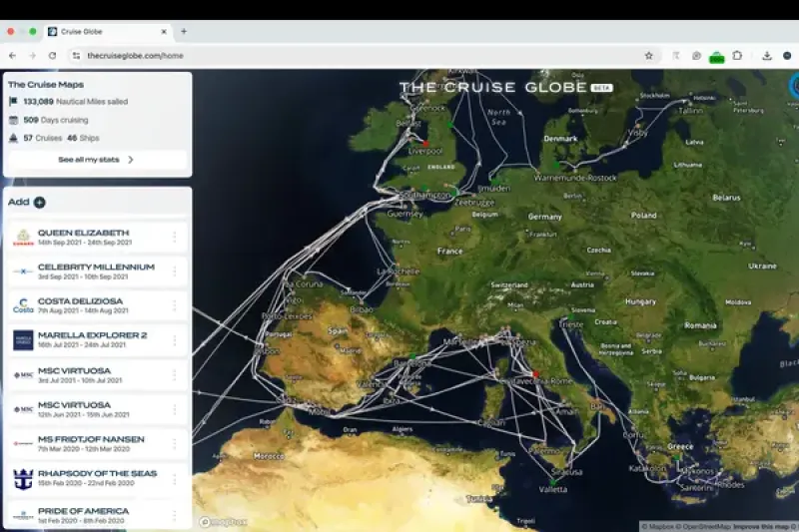Open a new browser tab
The height and width of the screenshot is (532, 799).
pyautogui.click(x=184, y=32)
